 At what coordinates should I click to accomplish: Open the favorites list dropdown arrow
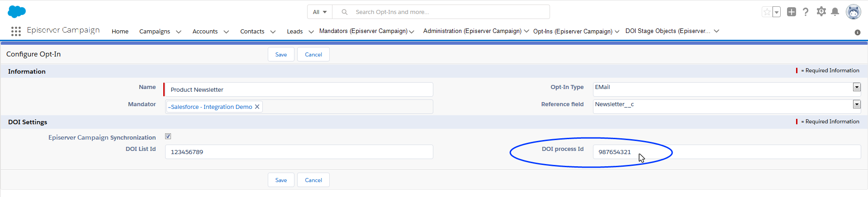click(x=777, y=12)
